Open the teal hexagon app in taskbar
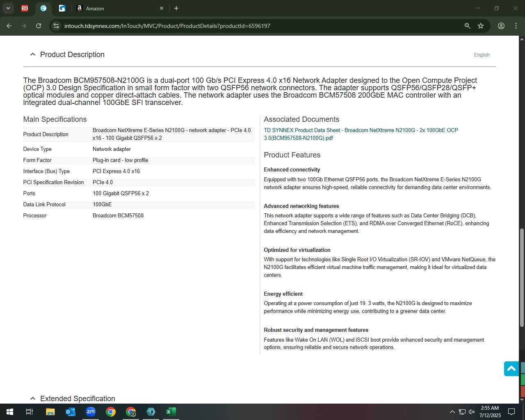The width and height of the screenshot is (525, 420). (151, 412)
